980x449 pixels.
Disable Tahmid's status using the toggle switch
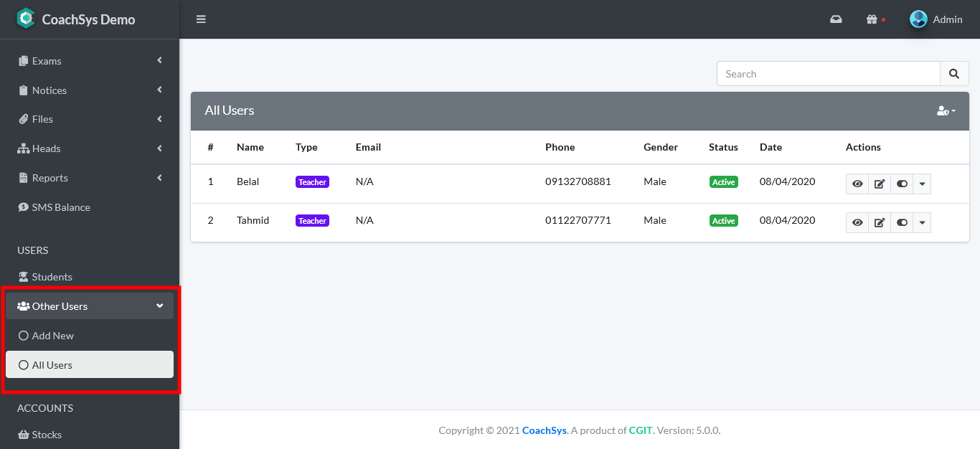pyautogui.click(x=902, y=222)
